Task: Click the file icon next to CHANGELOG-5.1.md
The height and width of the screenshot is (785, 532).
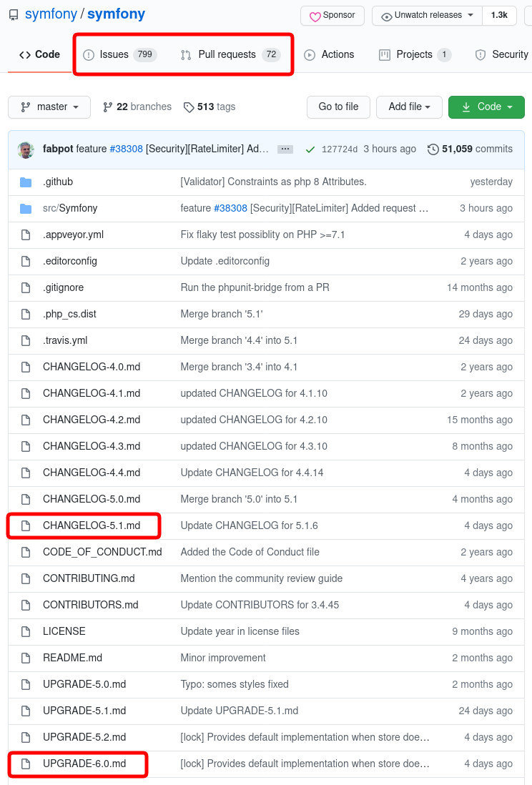Action: (26, 526)
